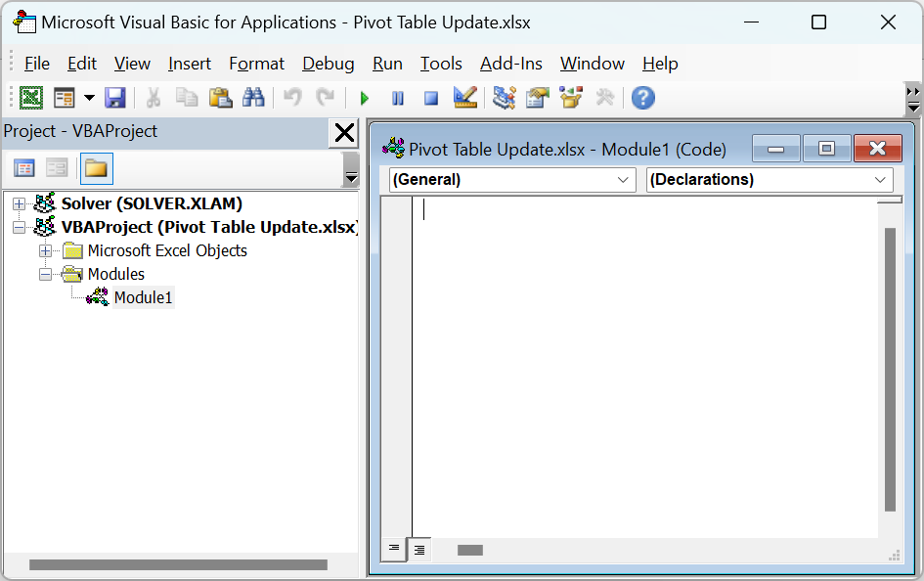Image resolution: width=924 pixels, height=581 pixels.
Task: Click the Reset stop icon
Action: click(431, 99)
